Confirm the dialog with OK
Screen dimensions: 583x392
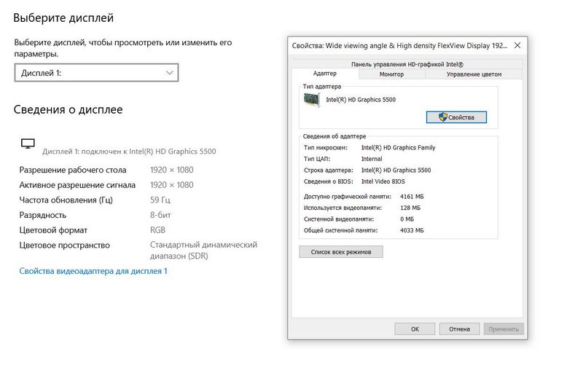tap(415, 329)
